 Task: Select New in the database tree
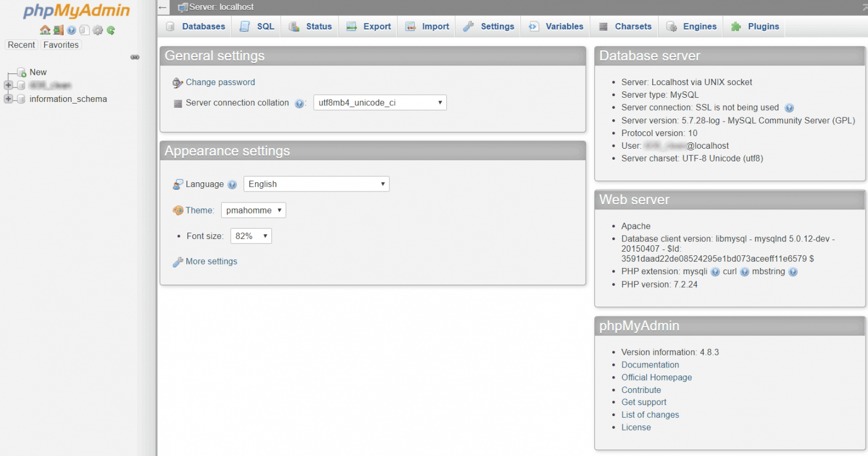[38, 72]
